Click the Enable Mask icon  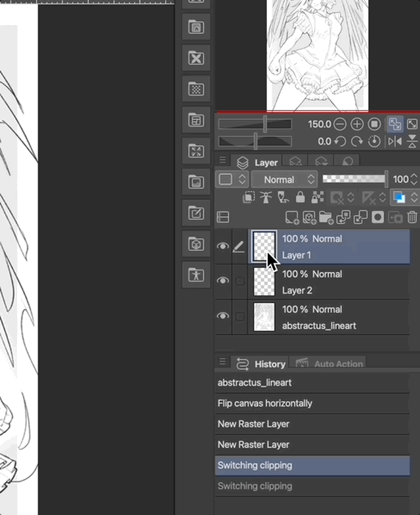(337, 198)
